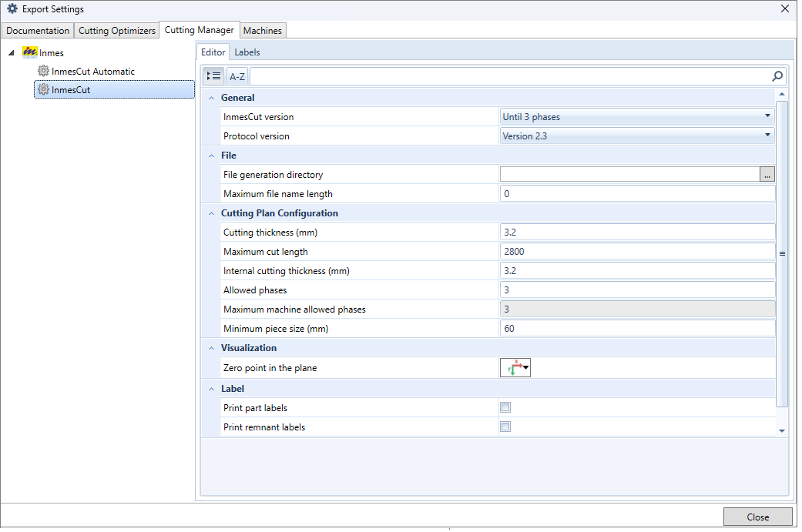
Task: Click the Protocol version label
Action: tap(257, 136)
